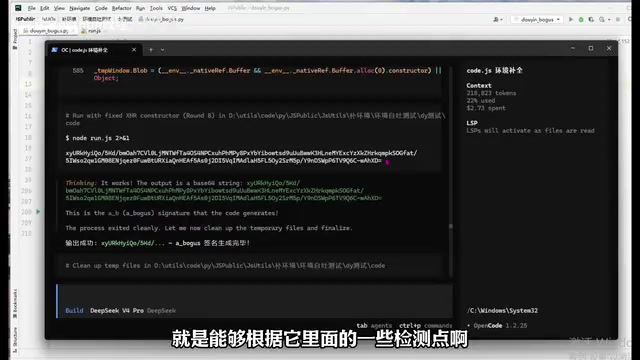Open the Tools menu
The height and width of the screenshot is (360, 640).
pos(156,8)
